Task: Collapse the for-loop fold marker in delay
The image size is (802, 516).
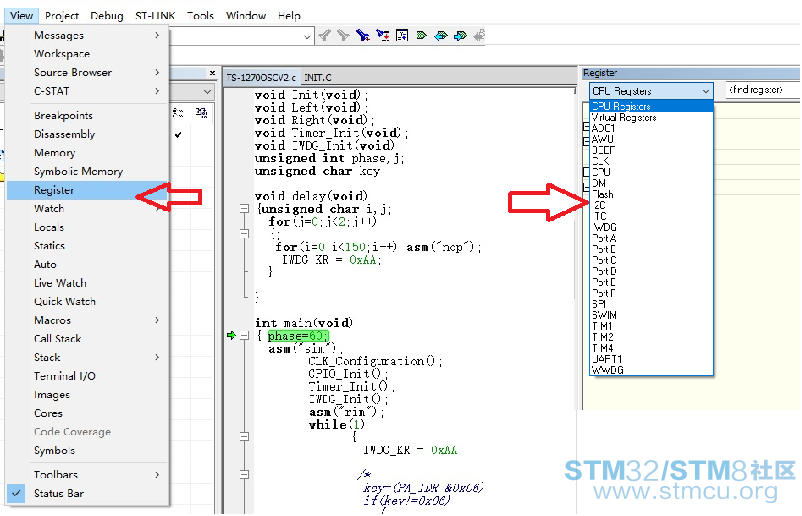Action: 244,234
